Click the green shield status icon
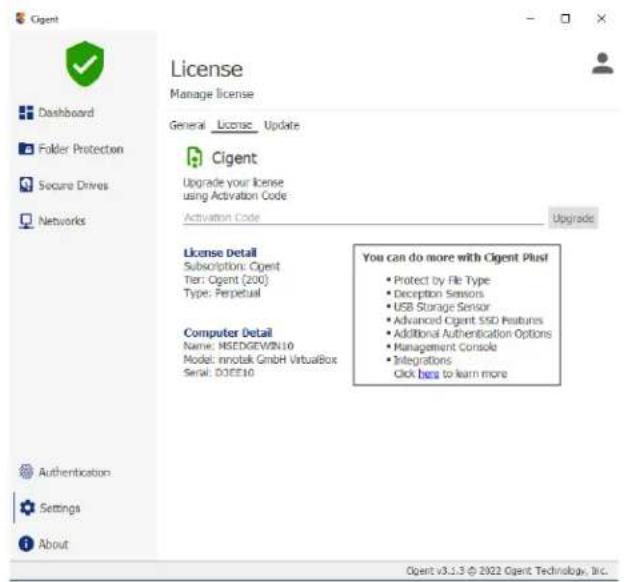The image size is (624, 582). [x=85, y=64]
